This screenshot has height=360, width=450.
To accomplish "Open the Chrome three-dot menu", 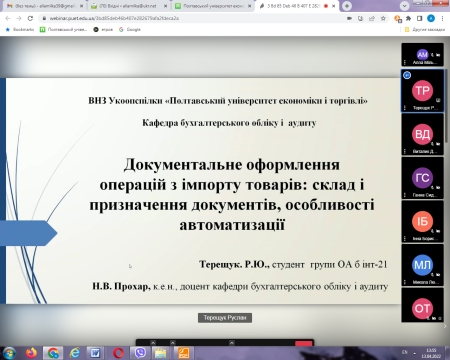I will tap(442, 18).
